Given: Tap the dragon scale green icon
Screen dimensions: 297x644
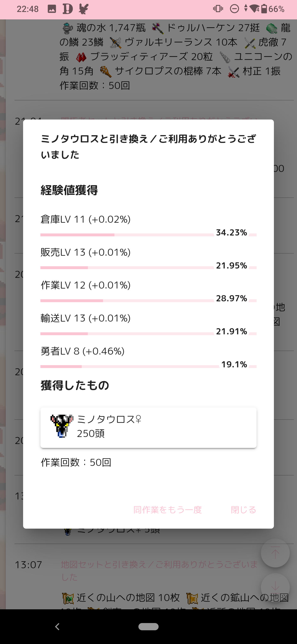Looking at the screenshot, I should (272, 28).
